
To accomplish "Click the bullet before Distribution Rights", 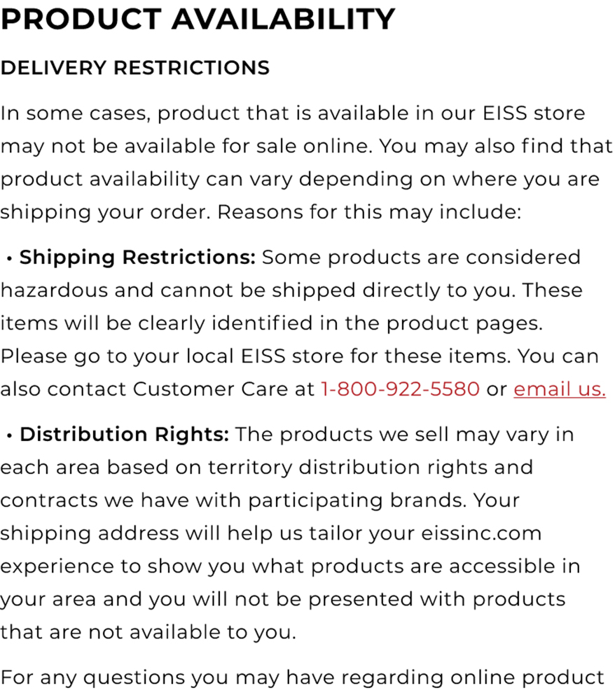I will click(9, 435).
